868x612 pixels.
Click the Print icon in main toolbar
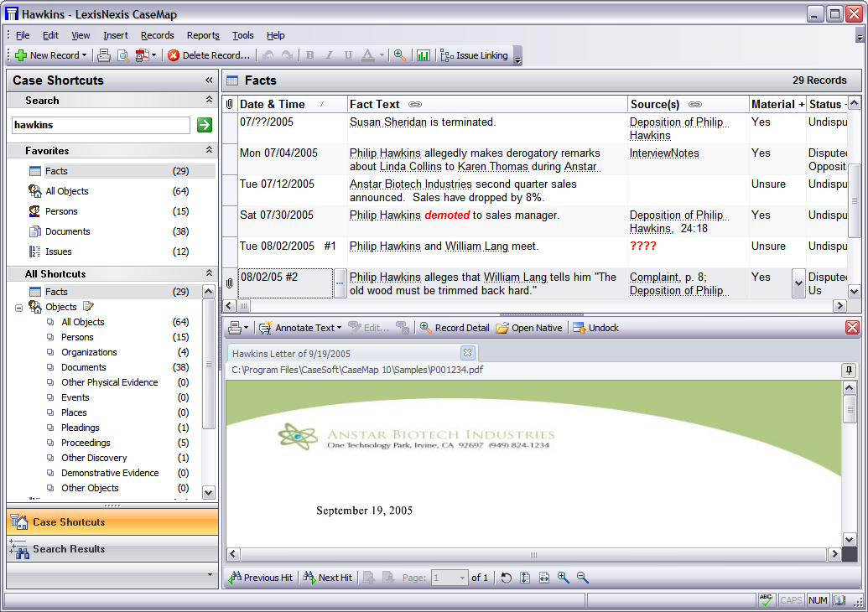pos(104,55)
